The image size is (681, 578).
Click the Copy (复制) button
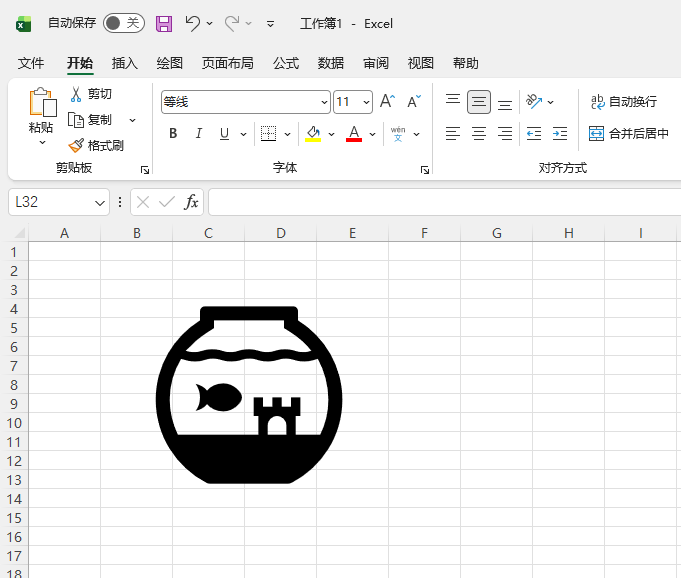[x=90, y=120]
